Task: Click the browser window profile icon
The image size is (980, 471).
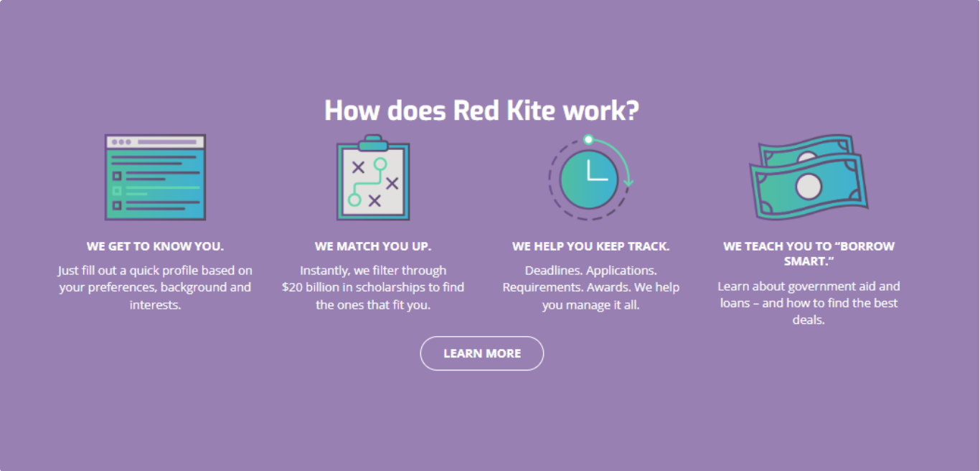Action: tap(155, 177)
